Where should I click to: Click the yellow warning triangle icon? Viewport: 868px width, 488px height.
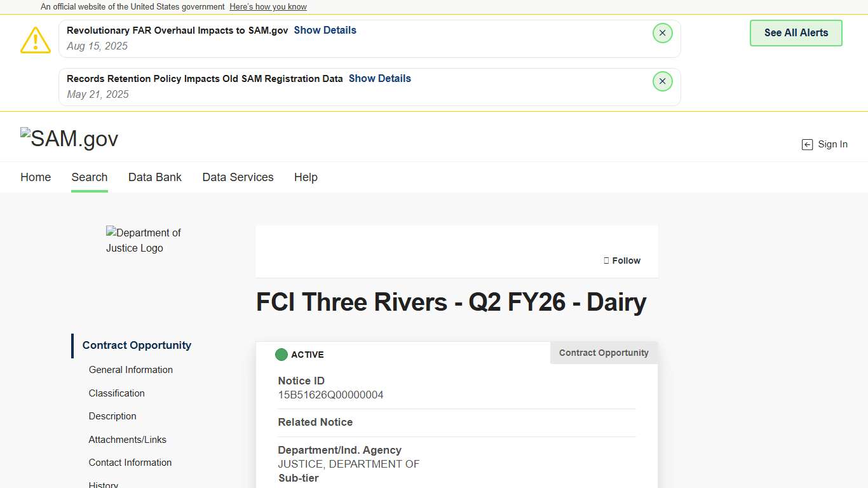point(36,39)
